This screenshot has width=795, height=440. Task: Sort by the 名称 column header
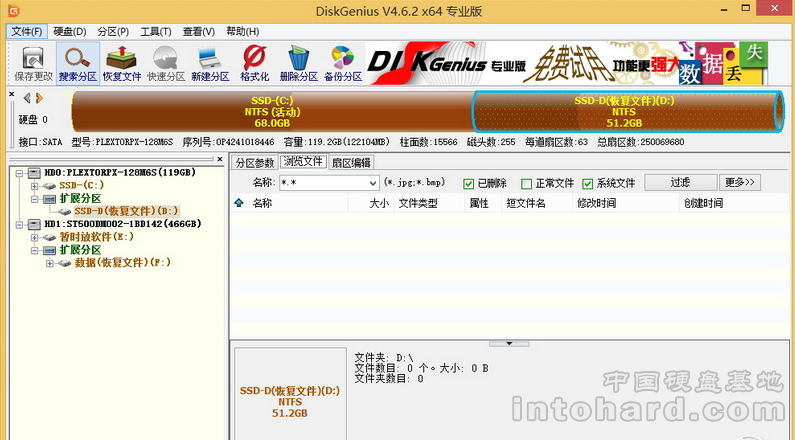(297, 203)
